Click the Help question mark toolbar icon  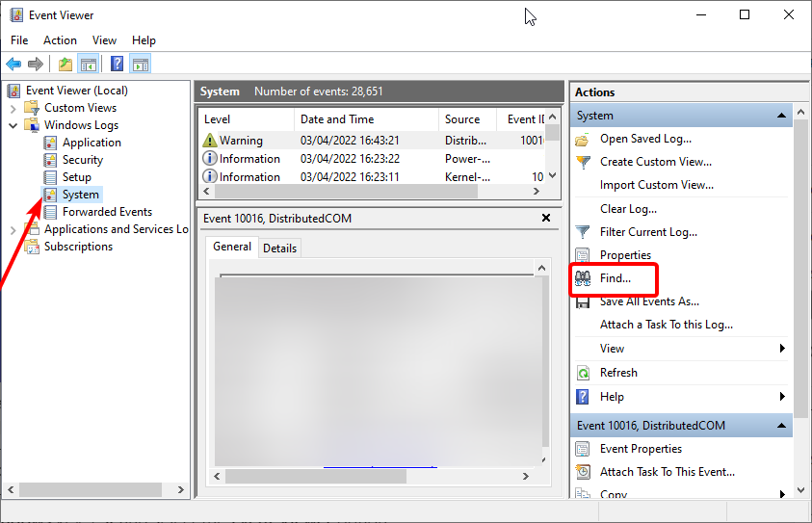click(118, 64)
